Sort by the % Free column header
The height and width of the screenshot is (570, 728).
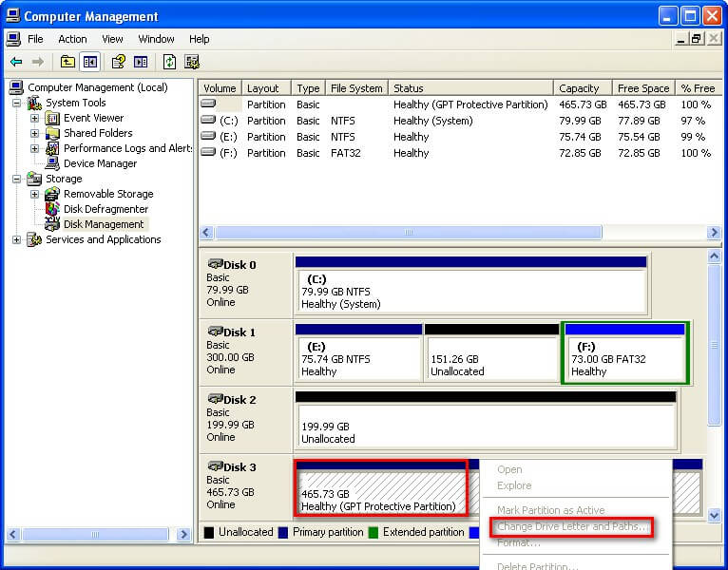[x=698, y=88]
